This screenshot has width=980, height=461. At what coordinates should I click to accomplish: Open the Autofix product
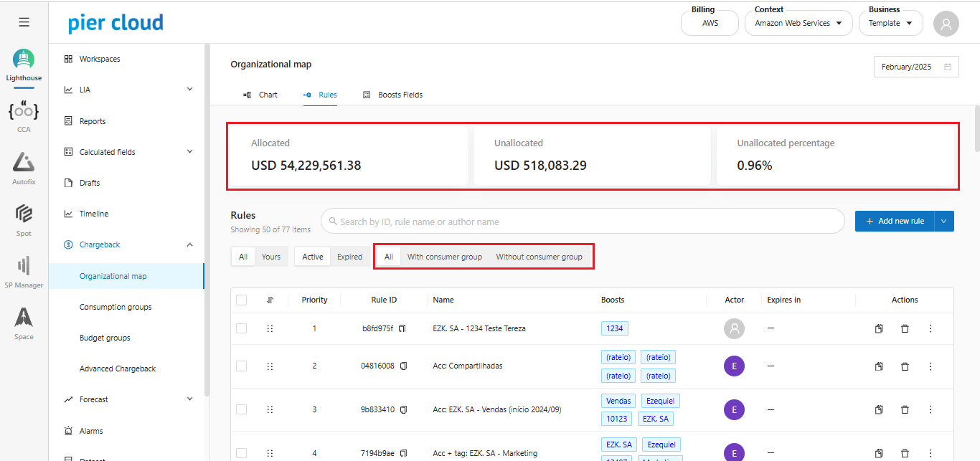(x=24, y=169)
